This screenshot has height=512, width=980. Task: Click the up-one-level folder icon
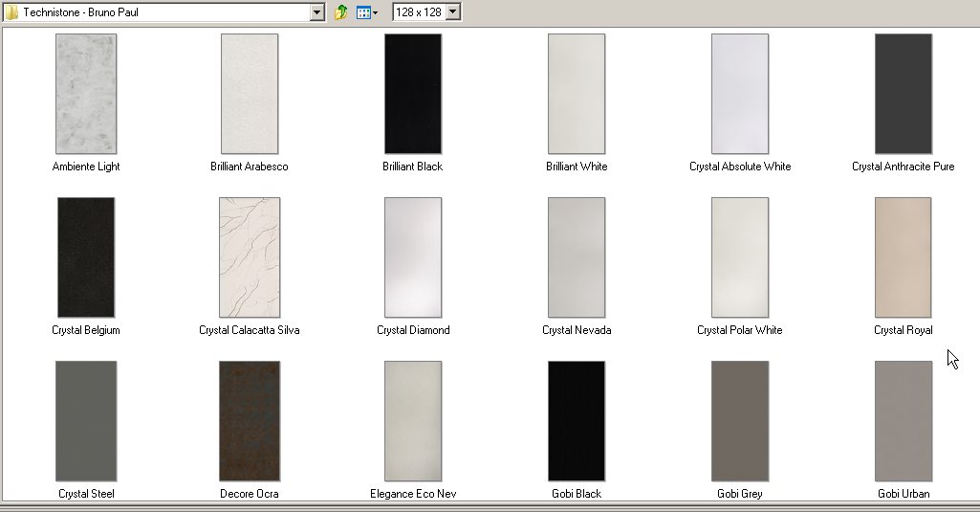(x=340, y=11)
